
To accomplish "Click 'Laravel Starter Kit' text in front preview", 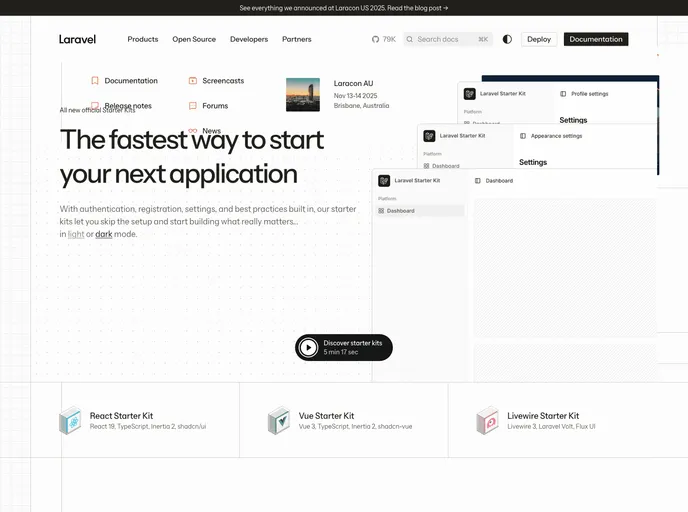I will pos(417,180).
